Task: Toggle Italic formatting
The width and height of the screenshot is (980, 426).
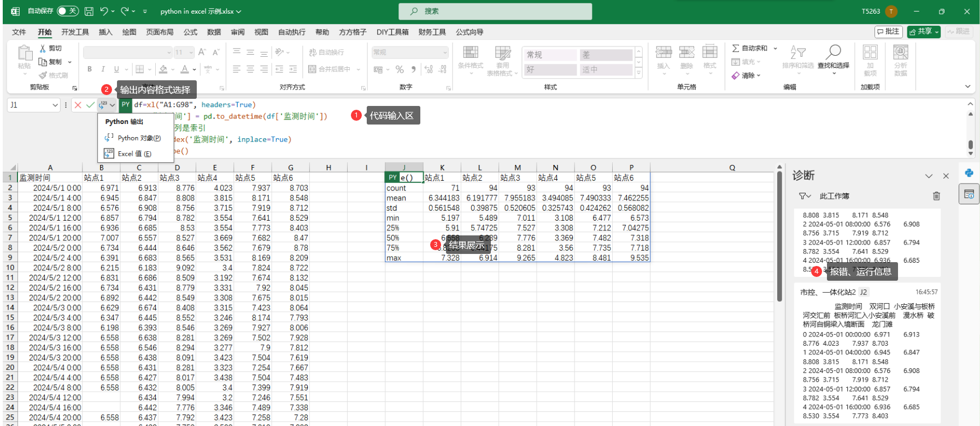Action: tap(103, 69)
